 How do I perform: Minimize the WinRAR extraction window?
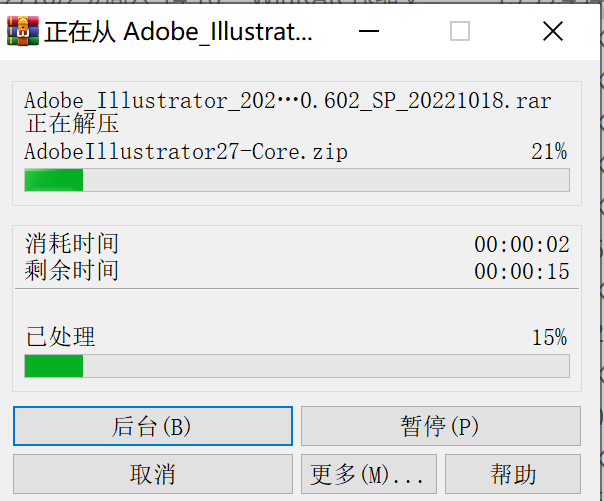tap(369, 31)
